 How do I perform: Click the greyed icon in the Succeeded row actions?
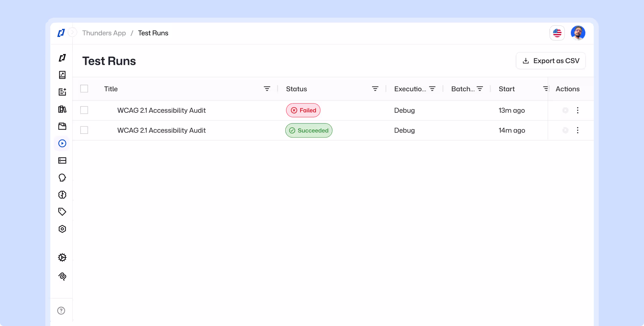[566, 130]
